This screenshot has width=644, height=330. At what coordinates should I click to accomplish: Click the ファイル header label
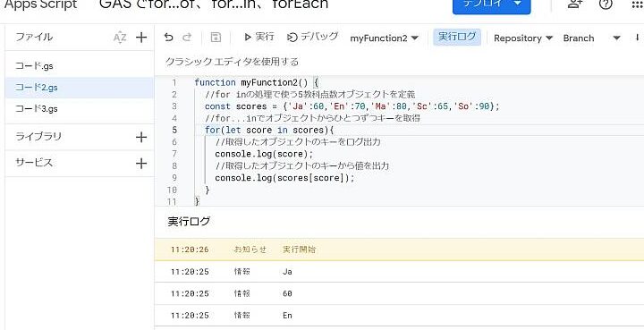tap(34, 37)
